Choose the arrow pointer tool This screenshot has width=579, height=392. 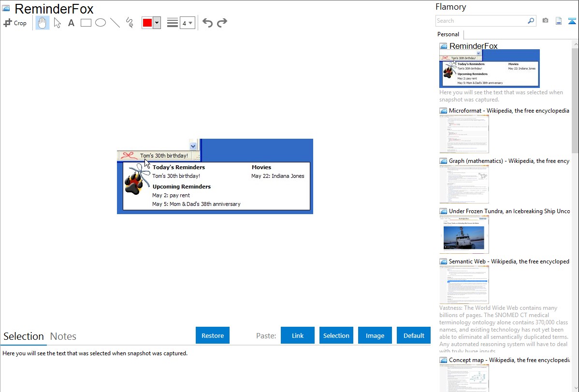click(57, 23)
